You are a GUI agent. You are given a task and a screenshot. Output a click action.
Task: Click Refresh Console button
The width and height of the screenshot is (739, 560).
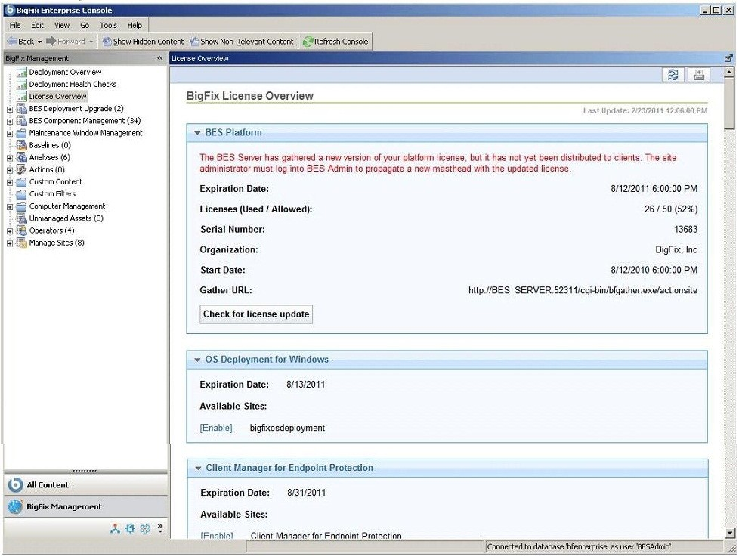tap(335, 42)
